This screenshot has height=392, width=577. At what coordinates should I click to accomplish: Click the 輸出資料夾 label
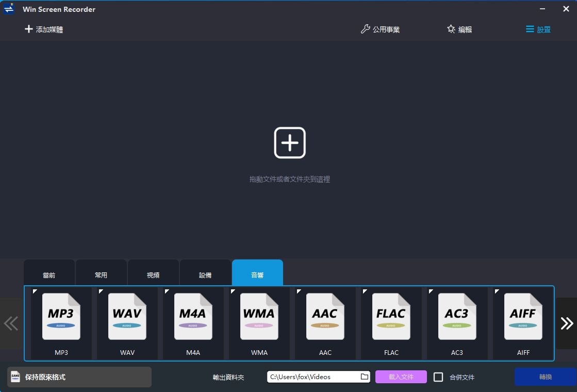pos(228,377)
